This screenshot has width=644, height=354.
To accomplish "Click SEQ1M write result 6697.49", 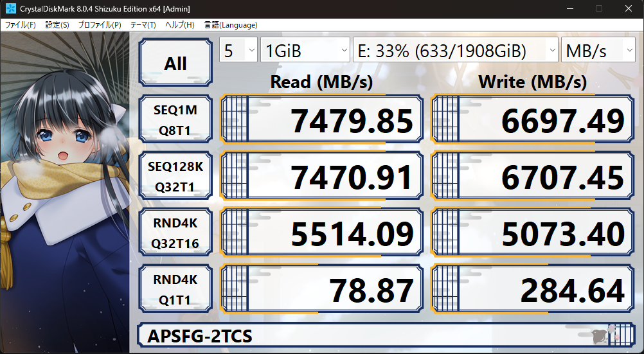I will point(532,119).
